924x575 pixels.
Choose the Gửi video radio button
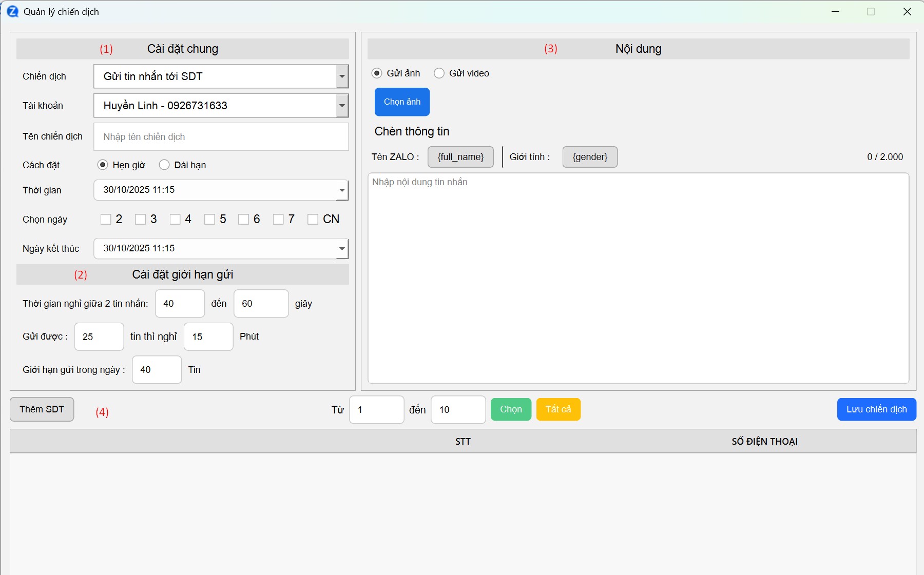[439, 73]
